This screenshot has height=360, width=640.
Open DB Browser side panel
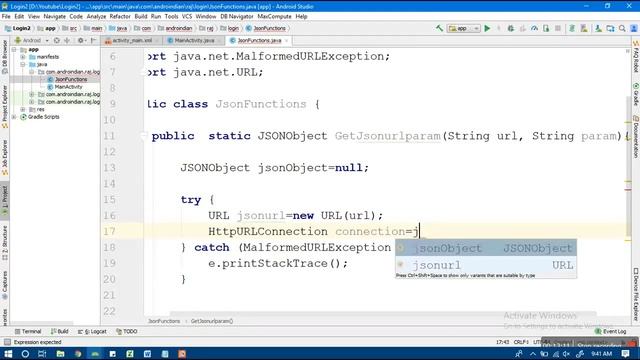coord(5,57)
